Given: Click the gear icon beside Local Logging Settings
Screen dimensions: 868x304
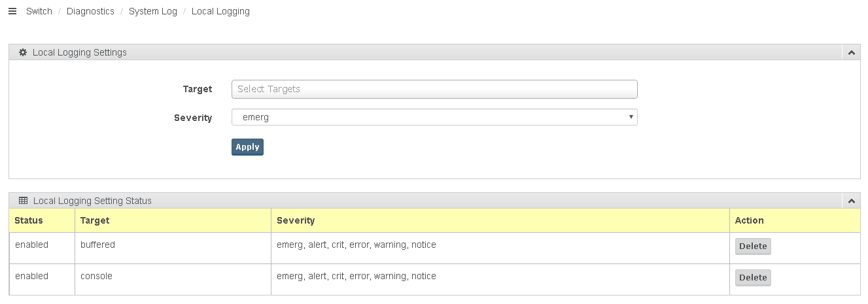Looking at the screenshot, I should pos(23,52).
